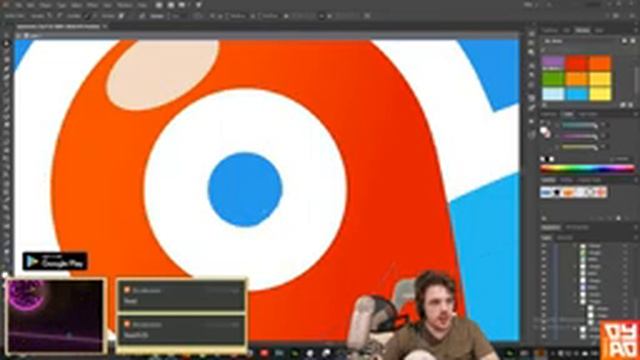Image resolution: width=640 pixels, height=360 pixels.
Task: Pick the red swatch in Swatches panel
Action: [x=576, y=63]
